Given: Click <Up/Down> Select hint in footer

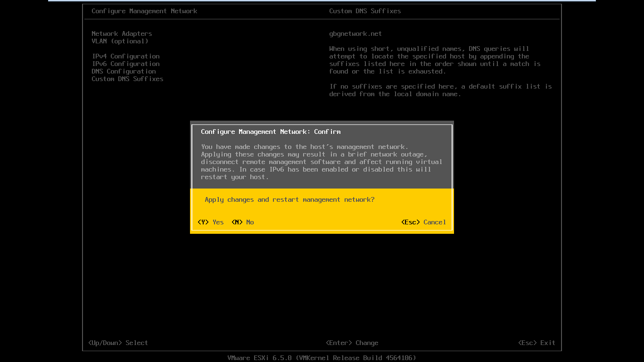Looking at the screenshot, I should pos(118,343).
